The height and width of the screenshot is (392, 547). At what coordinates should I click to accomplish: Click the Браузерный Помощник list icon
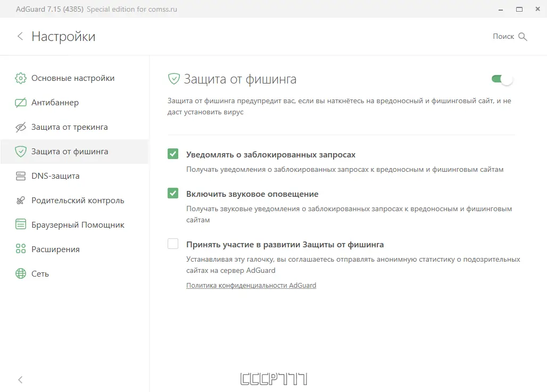click(x=21, y=224)
